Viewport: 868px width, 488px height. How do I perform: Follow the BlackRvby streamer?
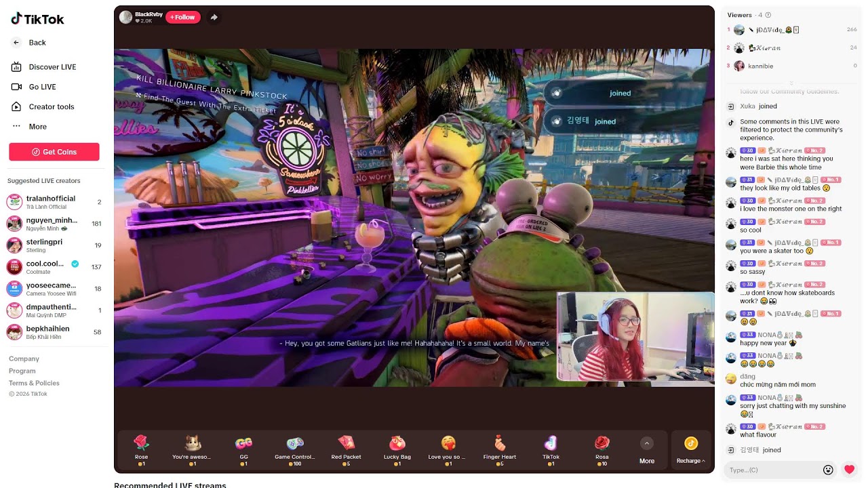click(x=182, y=17)
